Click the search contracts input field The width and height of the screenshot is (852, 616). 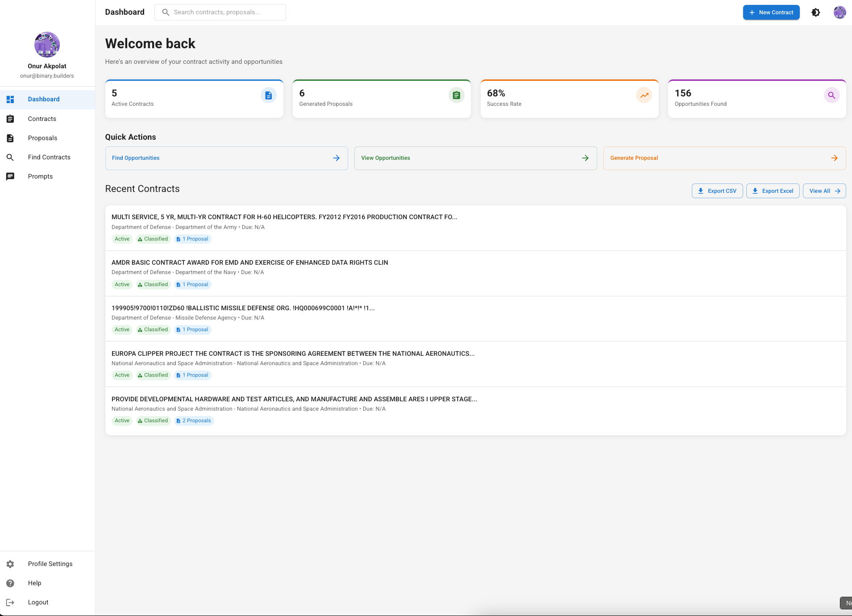pos(220,12)
